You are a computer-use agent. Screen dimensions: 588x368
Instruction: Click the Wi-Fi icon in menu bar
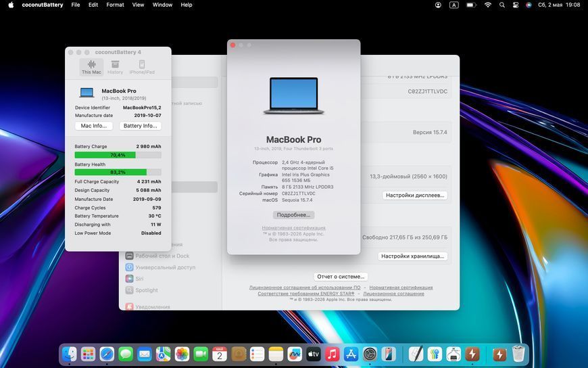pyautogui.click(x=488, y=5)
